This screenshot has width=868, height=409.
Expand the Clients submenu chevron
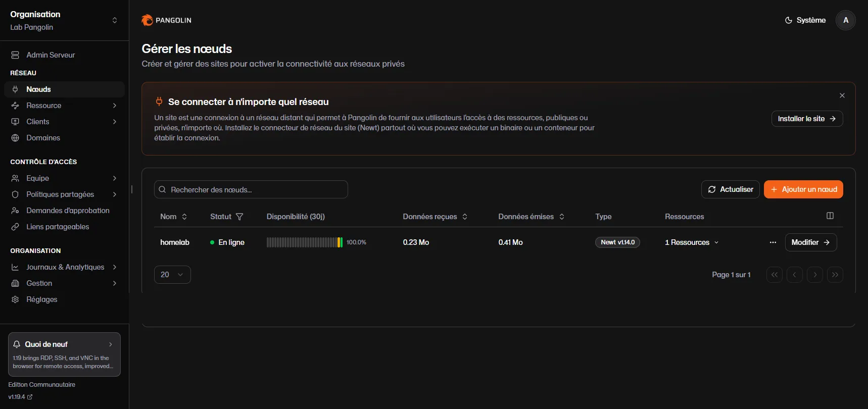(115, 122)
